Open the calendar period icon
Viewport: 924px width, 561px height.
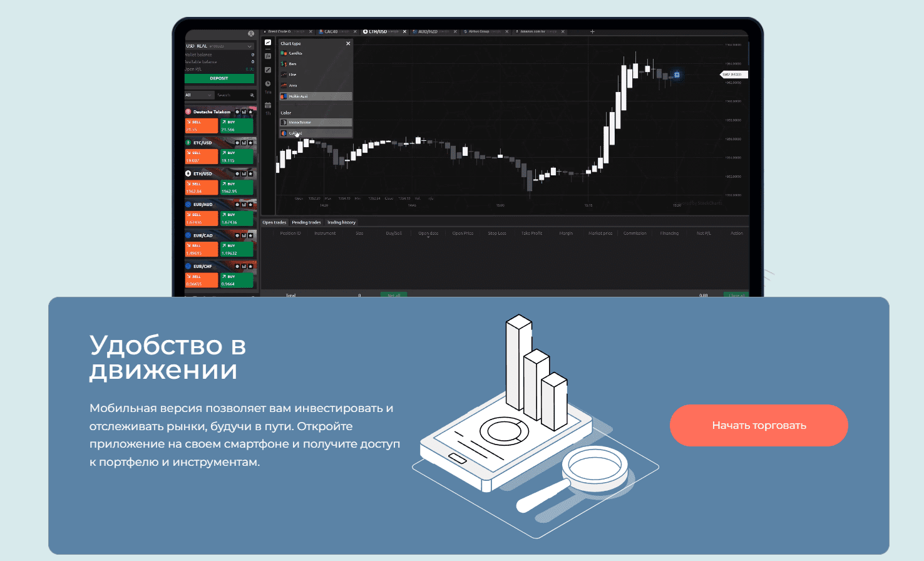(268, 105)
